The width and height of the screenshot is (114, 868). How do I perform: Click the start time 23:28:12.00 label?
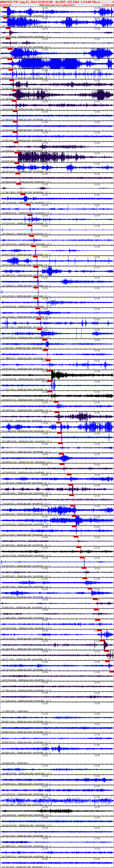[6, 5]
